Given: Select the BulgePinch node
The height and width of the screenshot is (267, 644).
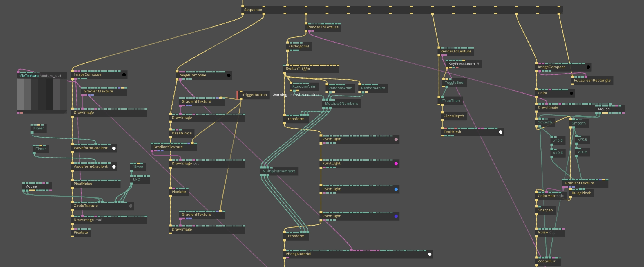Looking at the screenshot, I should point(581,193).
